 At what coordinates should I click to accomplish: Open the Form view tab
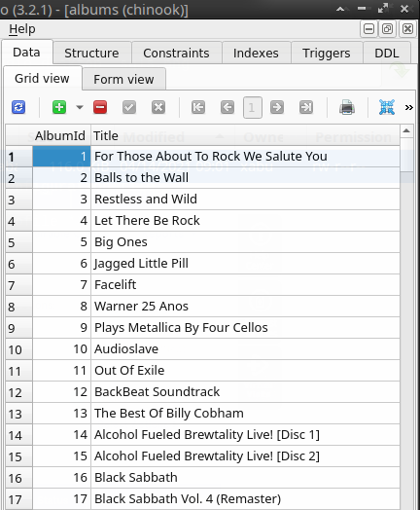123,79
